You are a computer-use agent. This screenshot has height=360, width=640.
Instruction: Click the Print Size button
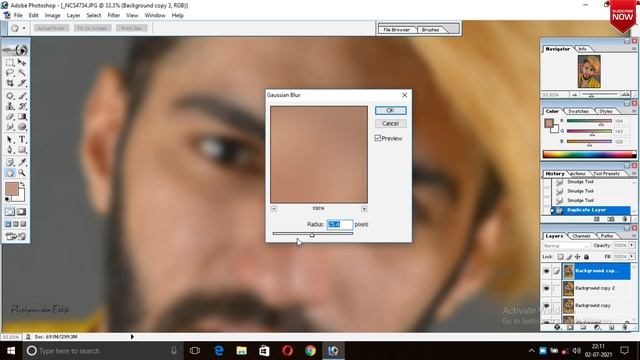pos(132,28)
